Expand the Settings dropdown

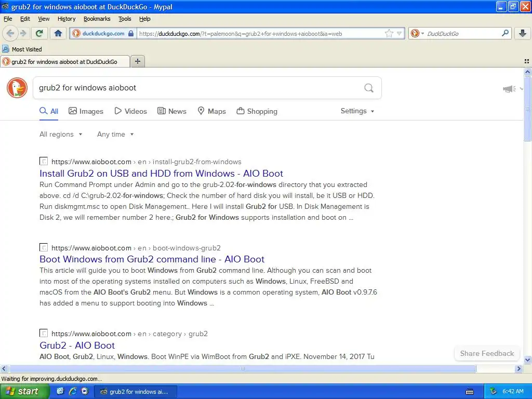[x=357, y=111]
